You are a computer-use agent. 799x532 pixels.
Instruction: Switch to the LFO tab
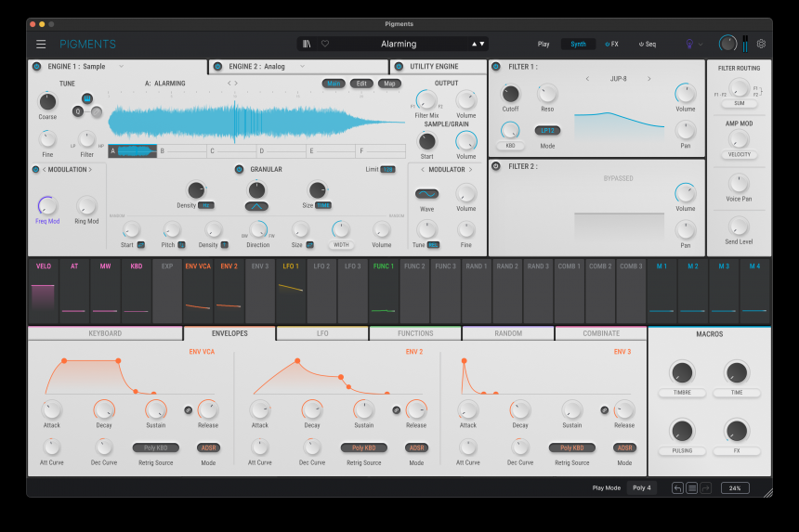322,333
